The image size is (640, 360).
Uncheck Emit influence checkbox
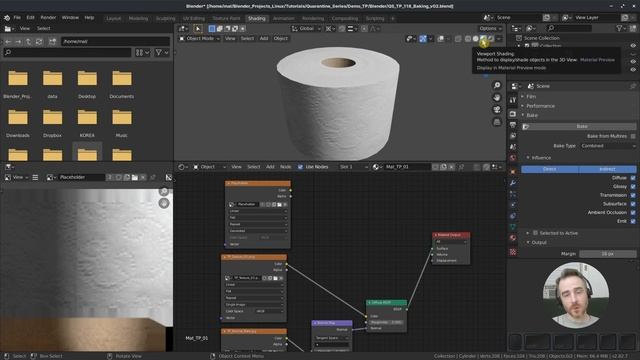(633, 221)
